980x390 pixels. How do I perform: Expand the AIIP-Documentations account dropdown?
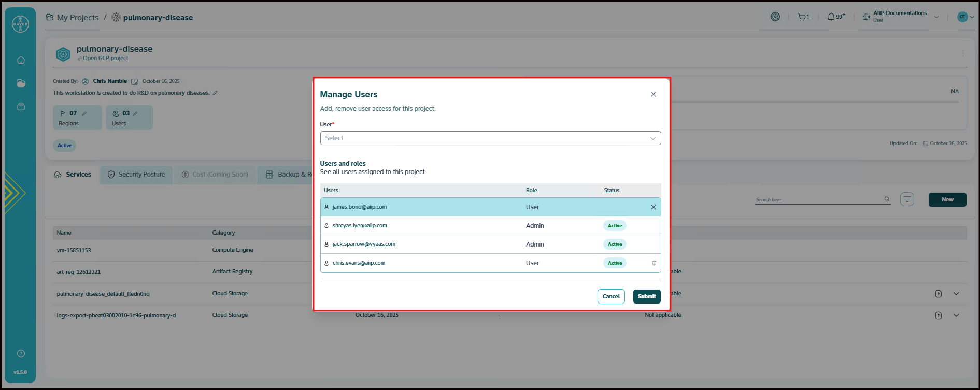(936, 17)
